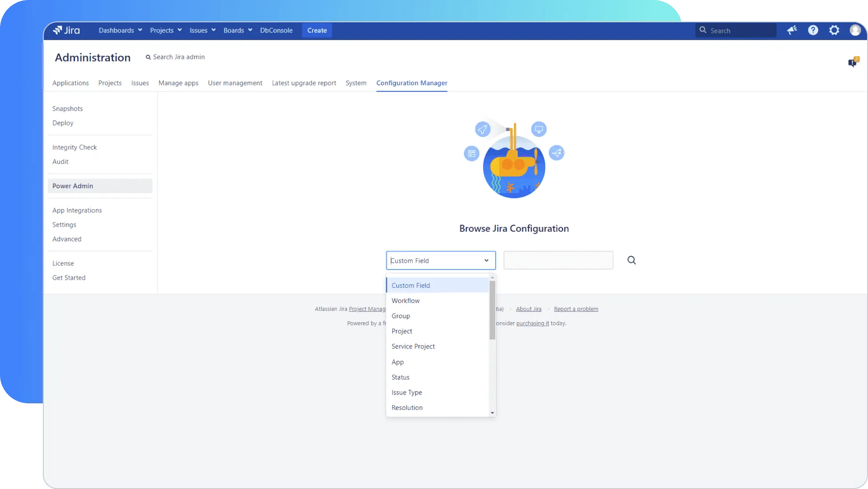Open the user profile avatar
Screen dimensions: 868x489
click(855, 30)
